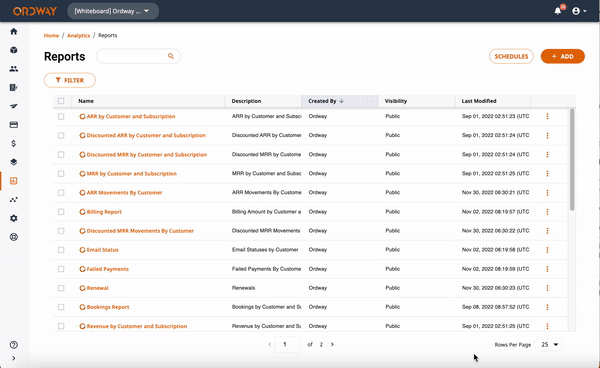The width and height of the screenshot is (600, 368).
Task: Open the line chart icon in sidebar
Action: point(14,200)
